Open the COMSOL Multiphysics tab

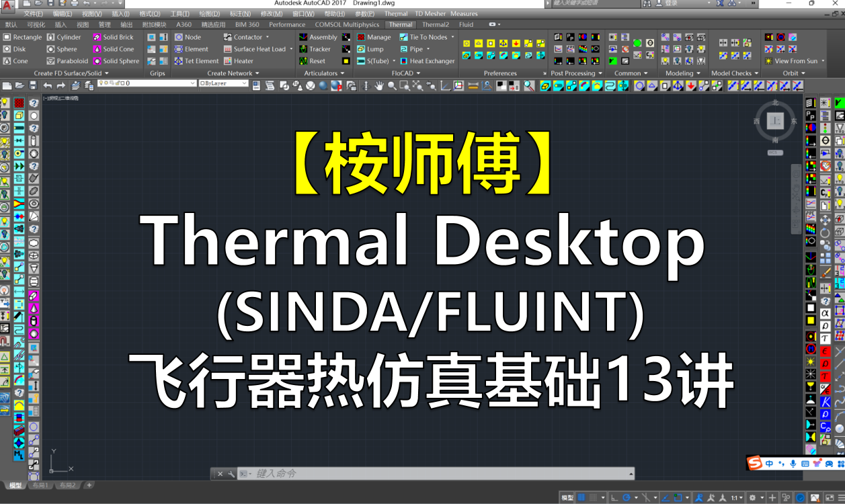pos(347,25)
